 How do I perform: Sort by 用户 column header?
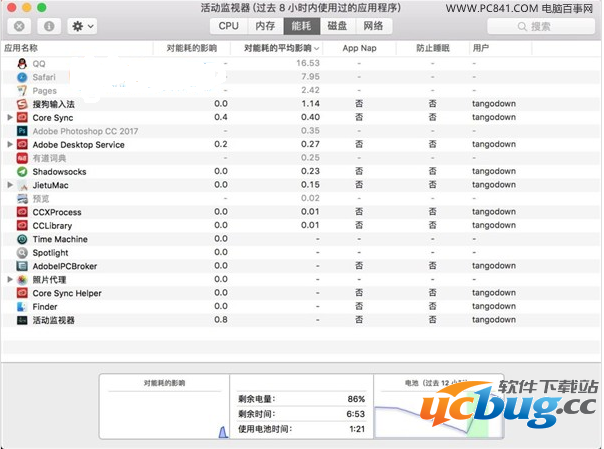click(501, 48)
